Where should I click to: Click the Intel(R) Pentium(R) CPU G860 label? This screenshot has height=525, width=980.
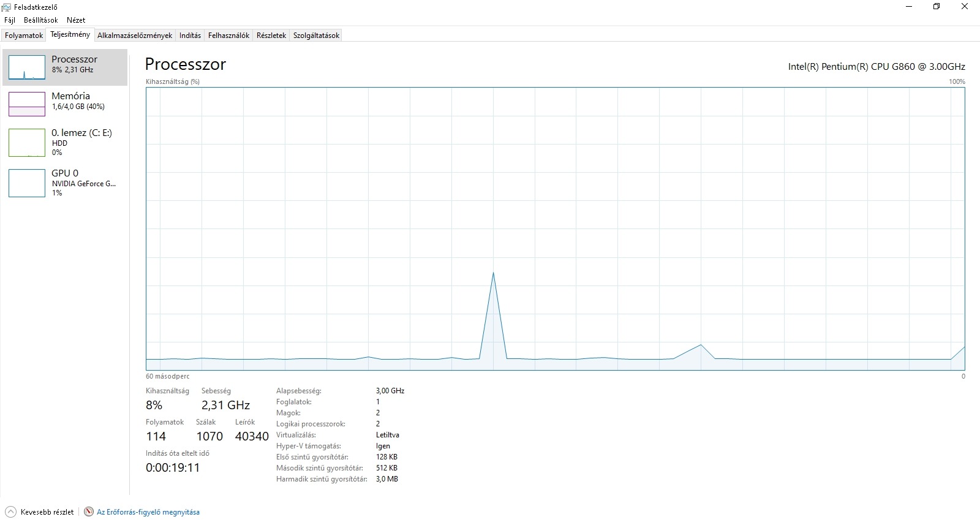(876, 67)
